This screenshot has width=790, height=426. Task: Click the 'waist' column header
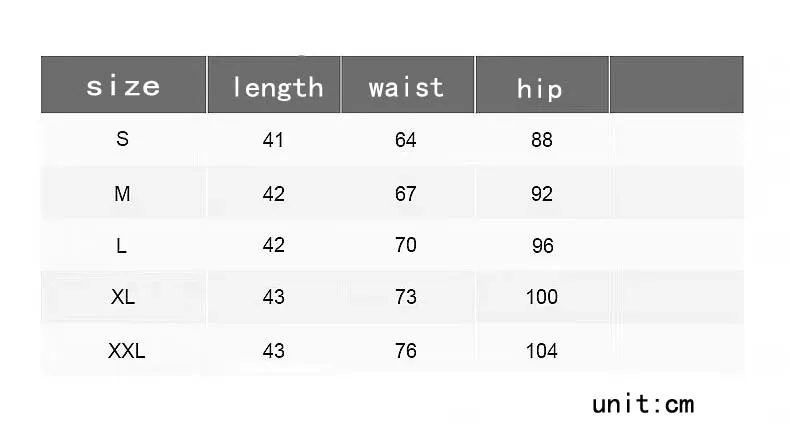408,85
